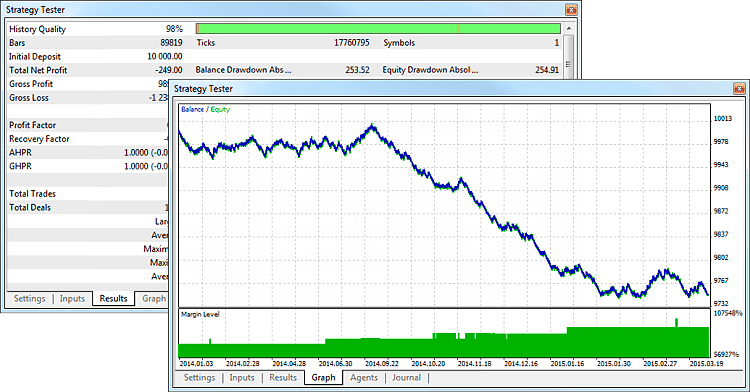This screenshot has height=392, width=750.
Task: Open Graph tab in the results window
Action: [154, 299]
